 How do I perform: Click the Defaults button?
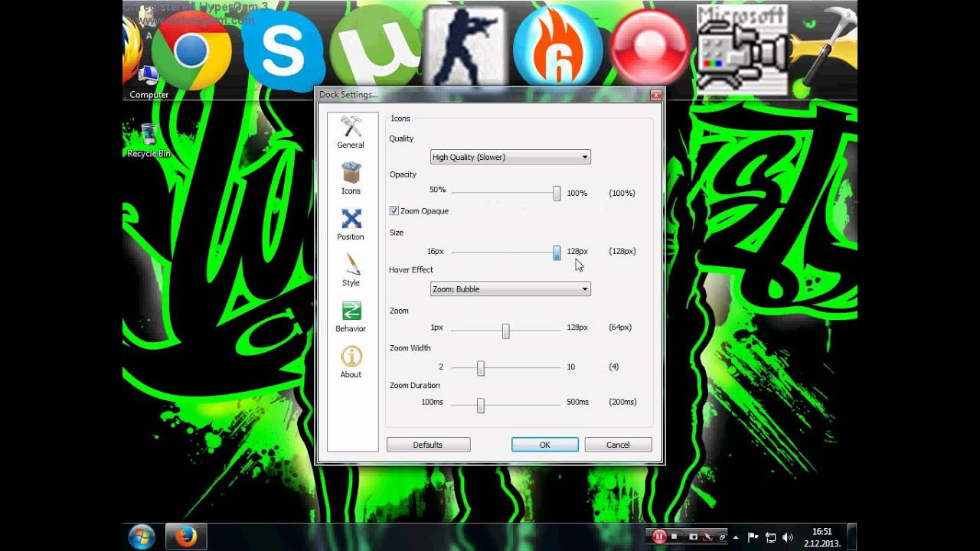point(428,445)
